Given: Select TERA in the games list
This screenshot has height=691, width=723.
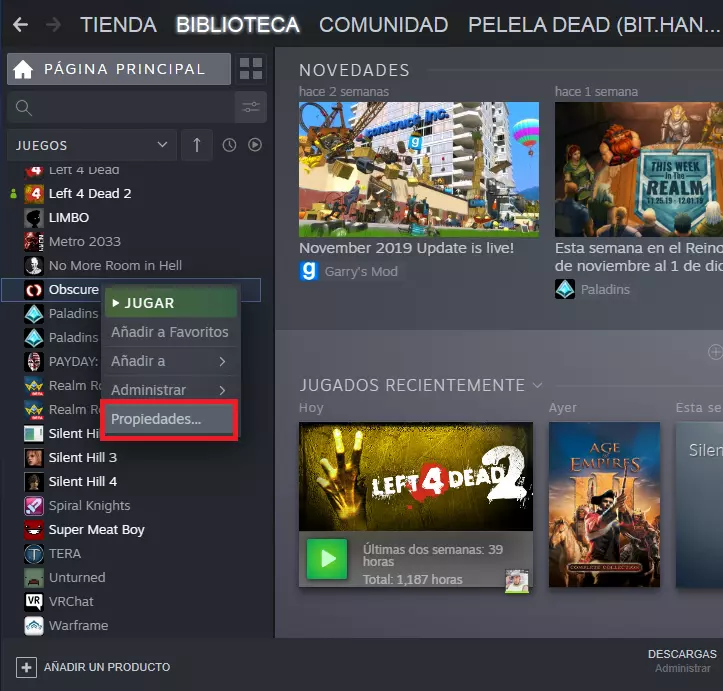Looking at the screenshot, I should (65, 554).
